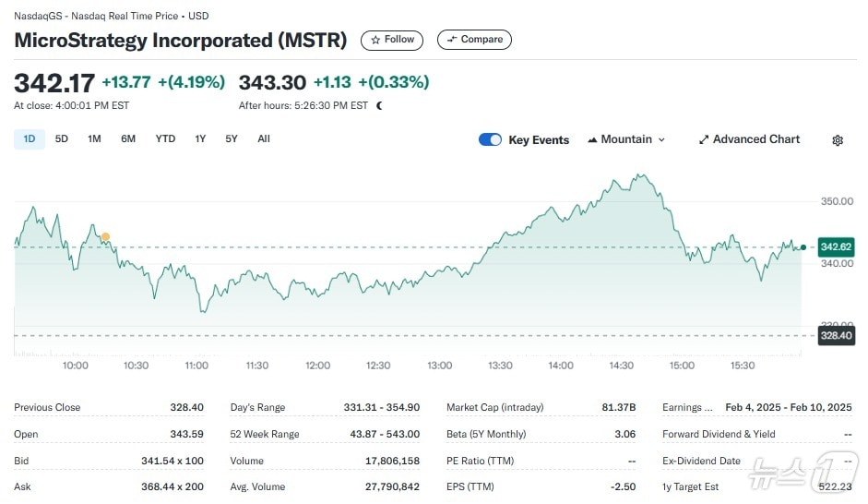Click the chart settings gear icon
The width and height of the screenshot is (868, 504).
click(838, 140)
